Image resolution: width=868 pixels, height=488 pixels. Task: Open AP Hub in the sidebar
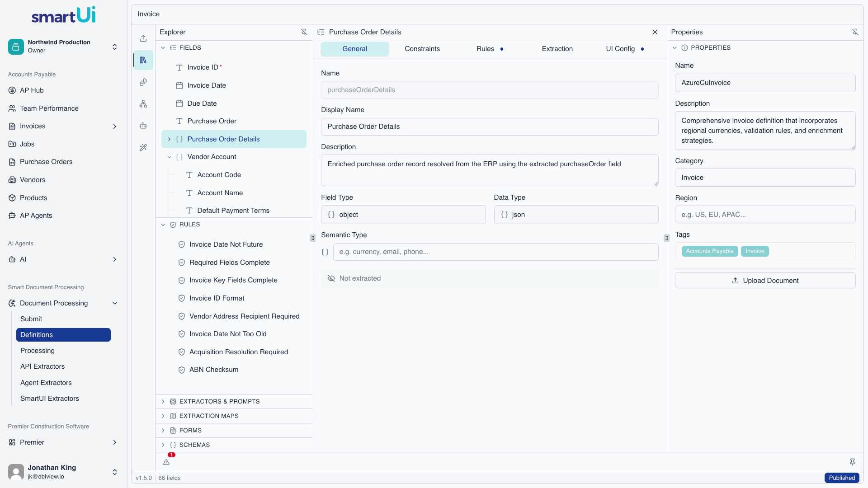(63, 90)
